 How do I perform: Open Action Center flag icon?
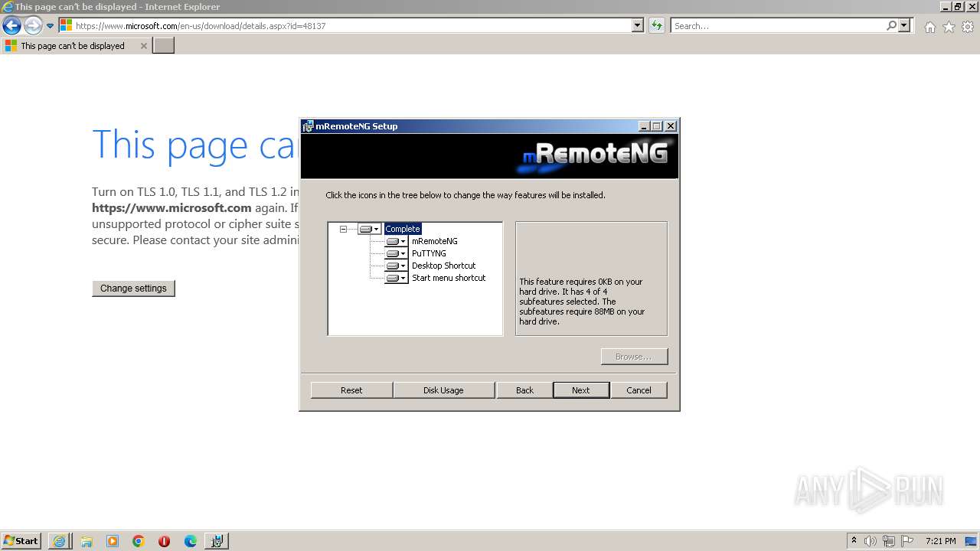[x=907, y=541]
